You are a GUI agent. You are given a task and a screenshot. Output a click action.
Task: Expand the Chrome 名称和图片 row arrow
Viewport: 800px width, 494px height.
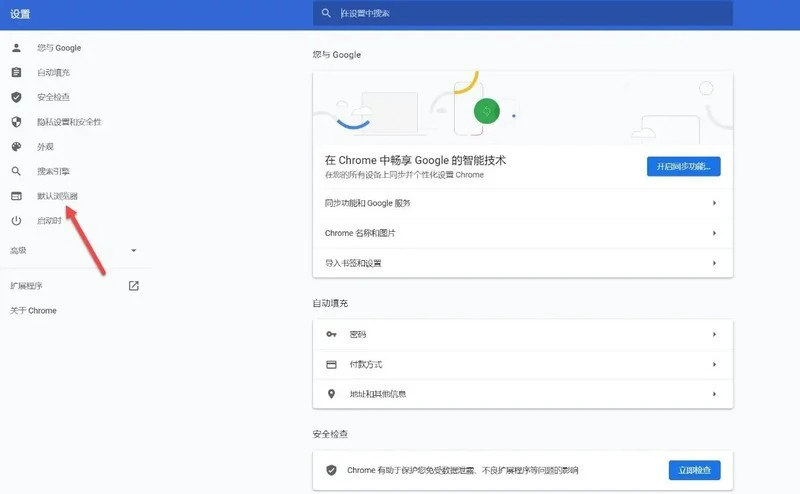click(714, 233)
